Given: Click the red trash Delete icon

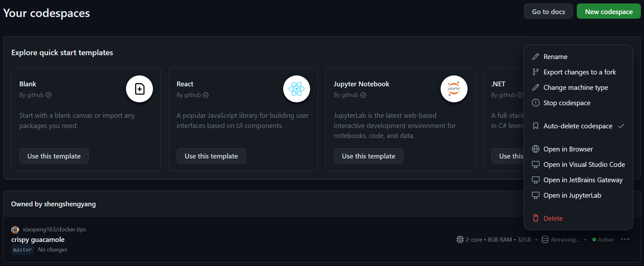Looking at the screenshot, I should 535,218.
